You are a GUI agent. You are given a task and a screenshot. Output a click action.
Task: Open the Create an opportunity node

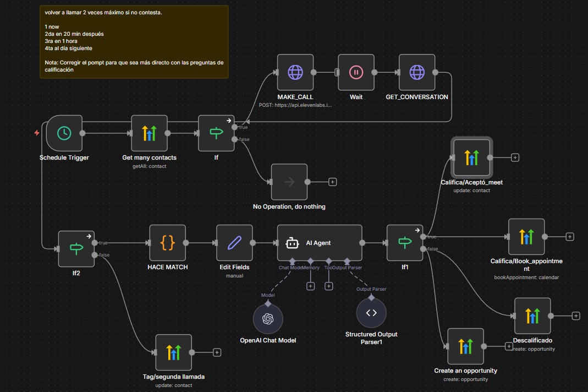coord(465,346)
